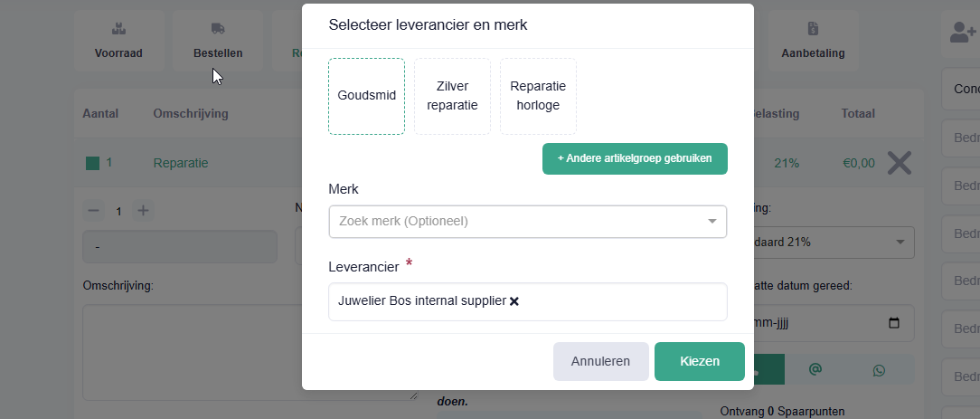This screenshot has height=419, width=980.
Task: Select the Zilver reparatie tile
Action: (453, 96)
